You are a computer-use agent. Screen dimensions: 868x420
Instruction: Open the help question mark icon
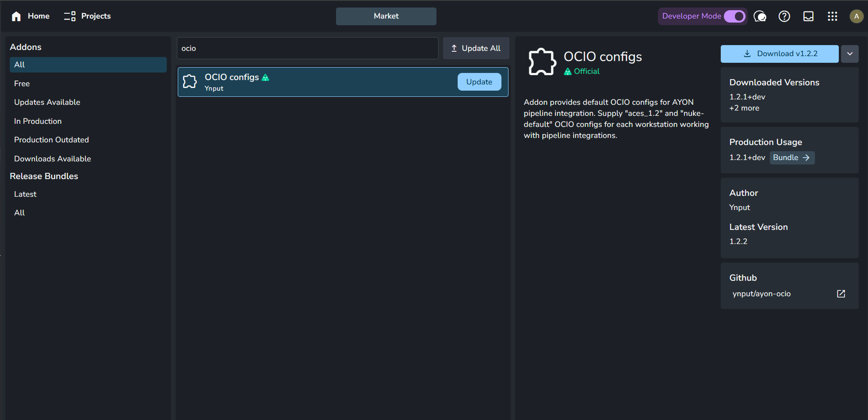[784, 16]
